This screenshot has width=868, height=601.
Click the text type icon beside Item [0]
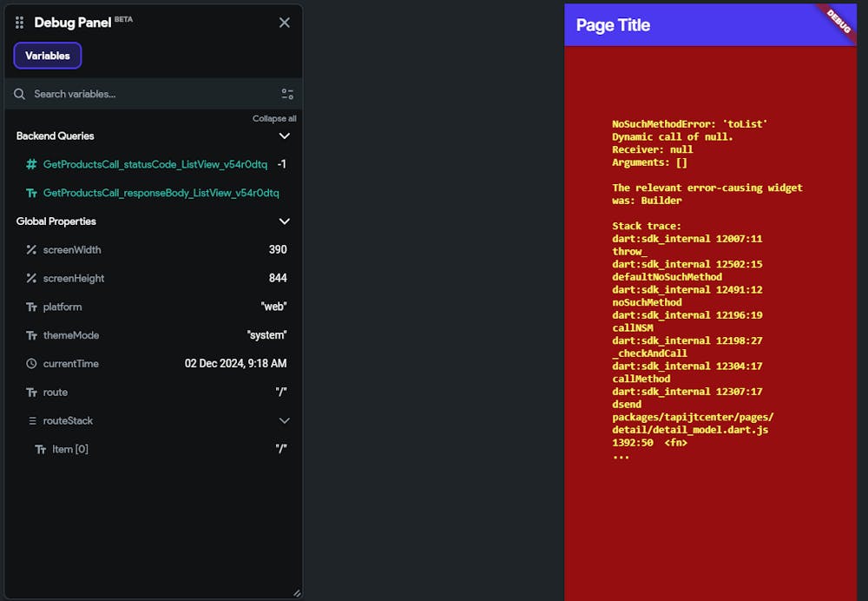tap(41, 450)
